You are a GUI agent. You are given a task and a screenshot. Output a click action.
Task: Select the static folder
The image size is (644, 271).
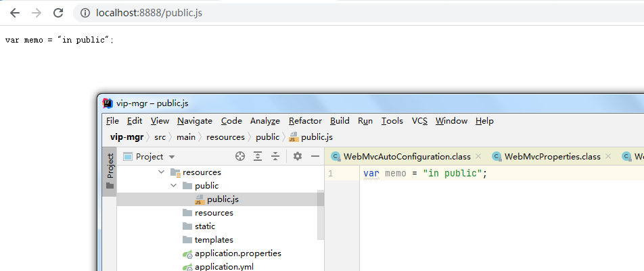coord(205,226)
